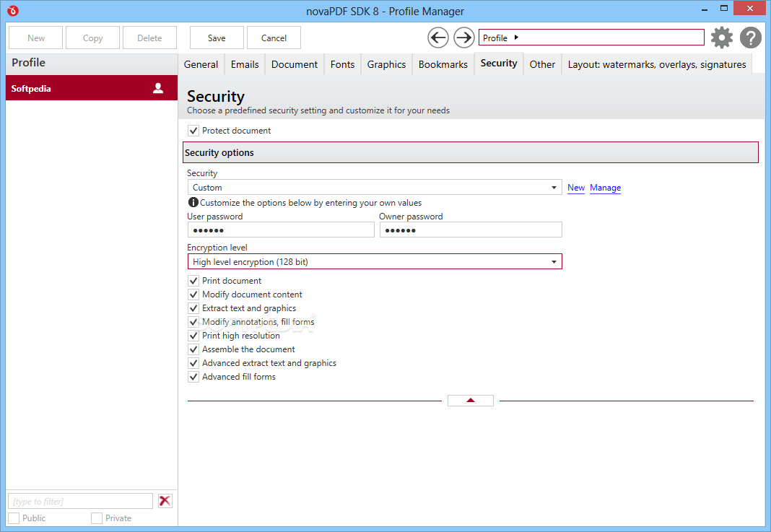Screen dimensions: 771x532
Task: Switch to the Graphics tab
Action: pyautogui.click(x=386, y=64)
